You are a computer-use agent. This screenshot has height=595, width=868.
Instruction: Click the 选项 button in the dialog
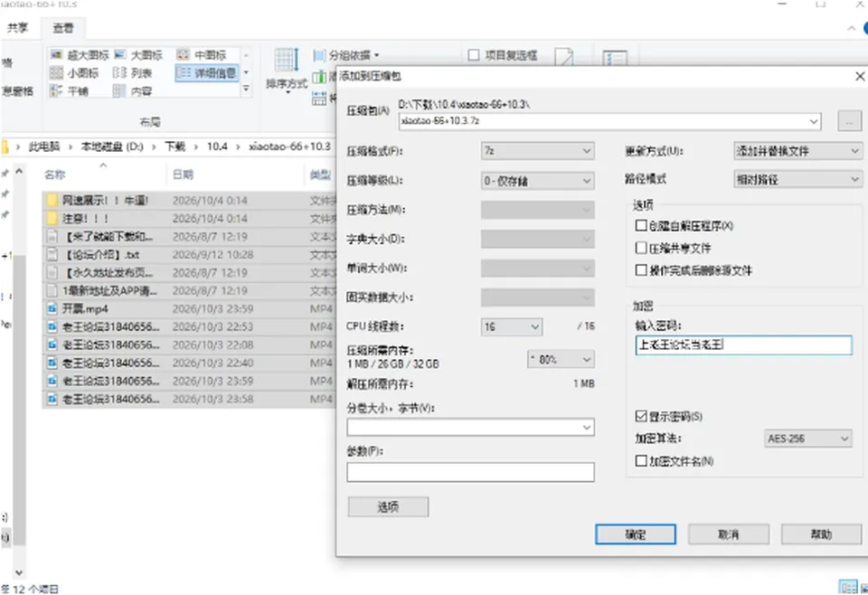click(x=388, y=507)
